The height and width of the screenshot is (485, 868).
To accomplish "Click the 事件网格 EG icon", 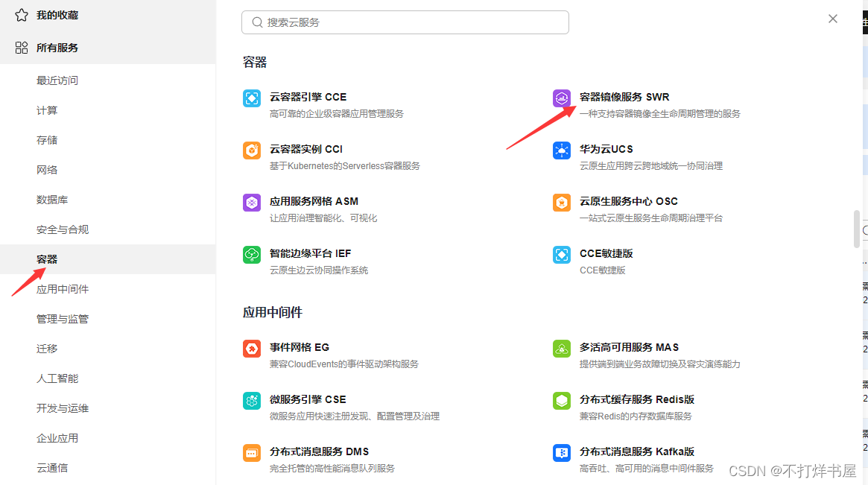I will [x=252, y=349].
